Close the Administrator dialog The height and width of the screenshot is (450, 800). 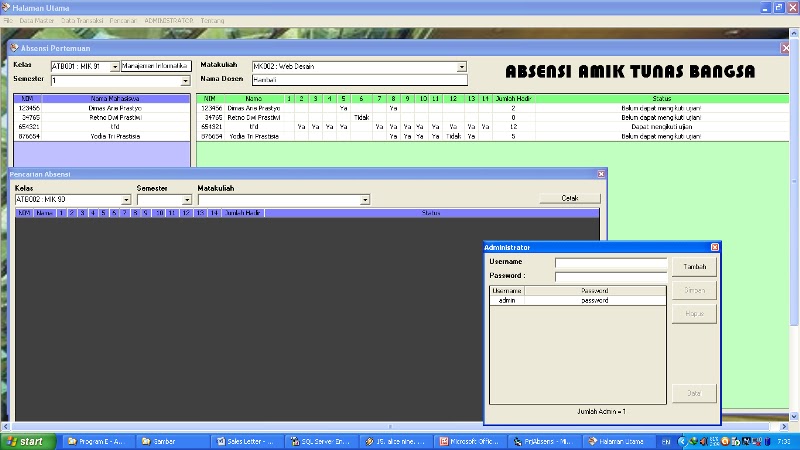[x=715, y=247]
